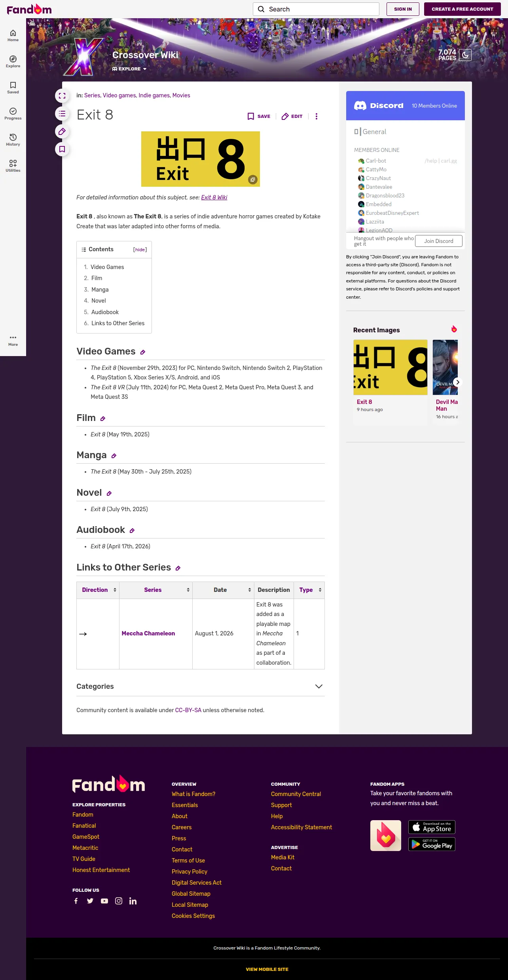Image resolution: width=508 pixels, height=980 pixels.
Task: Jump to Video Games in Contents
Action: 107,267
